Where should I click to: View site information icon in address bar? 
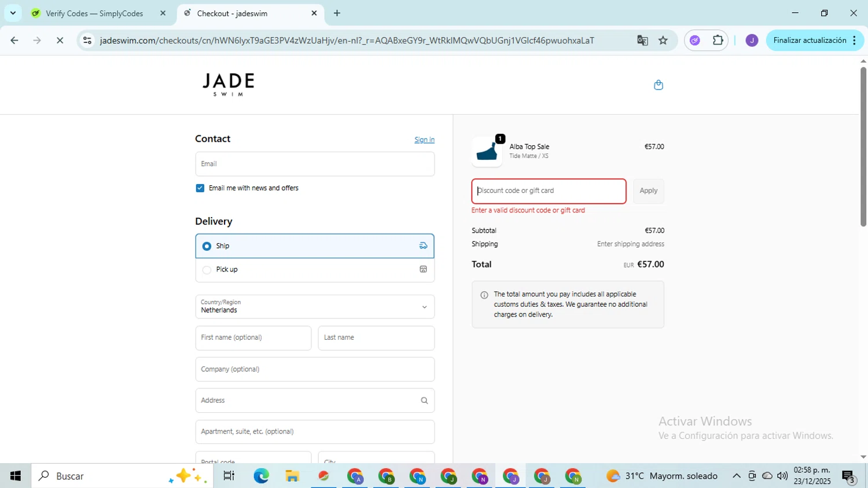(x=87, y=41)
